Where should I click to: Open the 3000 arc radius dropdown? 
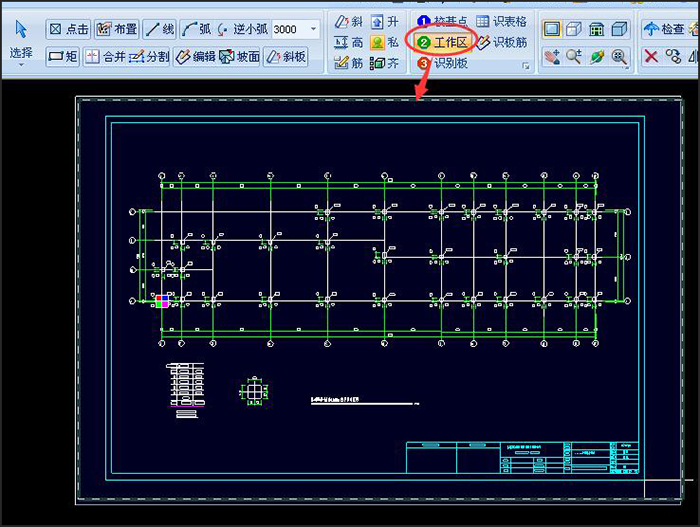(x=314, y=30)
